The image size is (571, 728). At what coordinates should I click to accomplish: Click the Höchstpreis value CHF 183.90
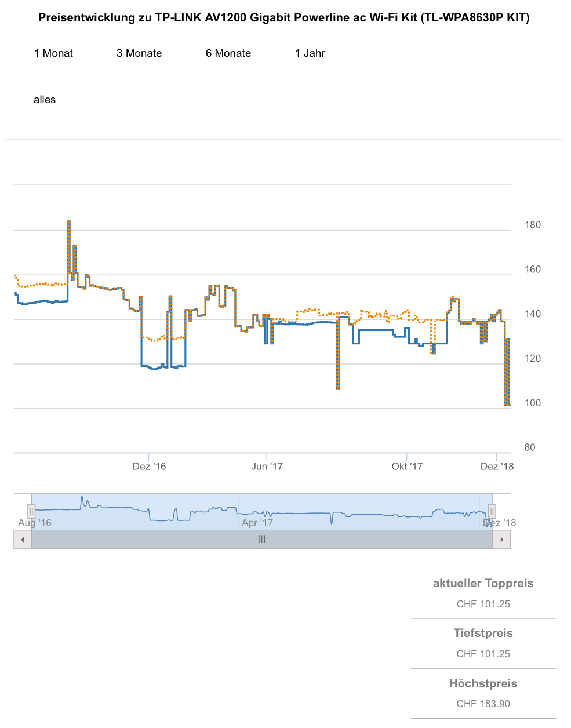[483, 704]
